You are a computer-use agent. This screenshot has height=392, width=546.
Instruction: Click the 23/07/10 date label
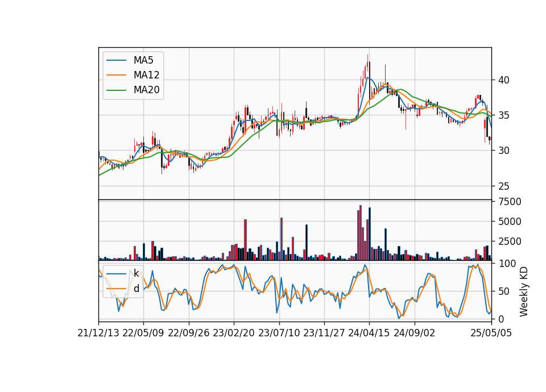coord(279,333)
